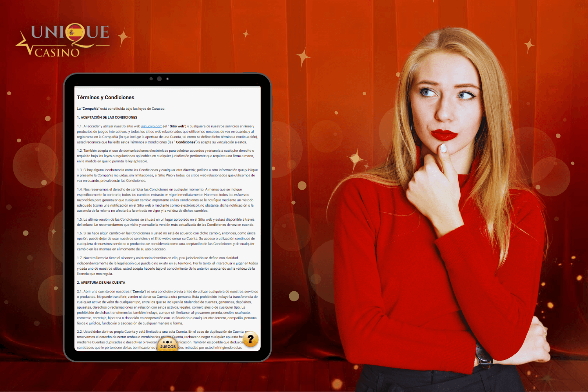The image size is (588, 392).
Task: Click the bold word Compañía in the first line
Action: (x=91, y=109)
